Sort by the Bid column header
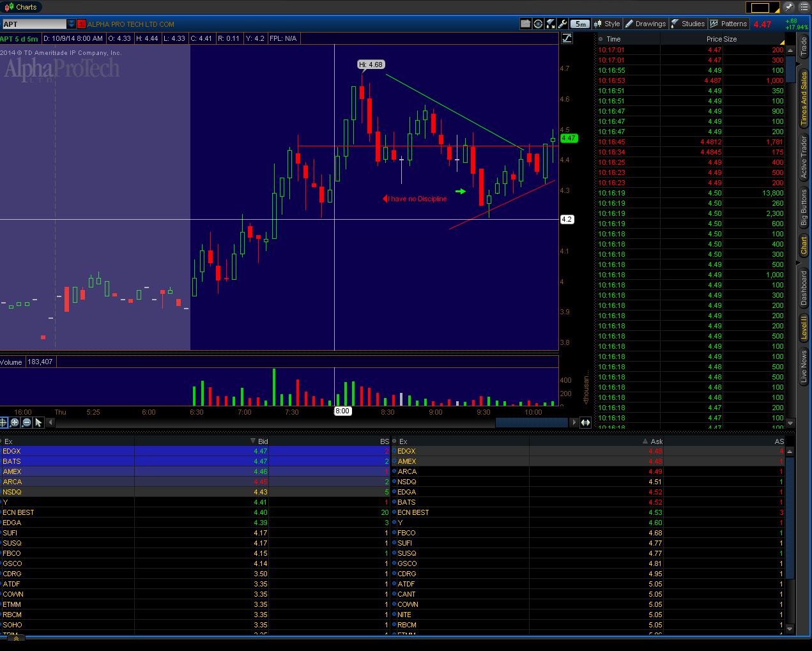The height and width of the screenshot is (651, 812). [263, 441]
